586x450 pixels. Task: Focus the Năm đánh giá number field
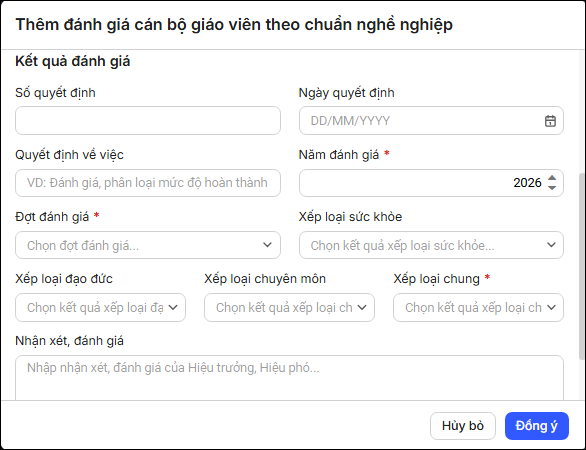[x=431, y=183]
